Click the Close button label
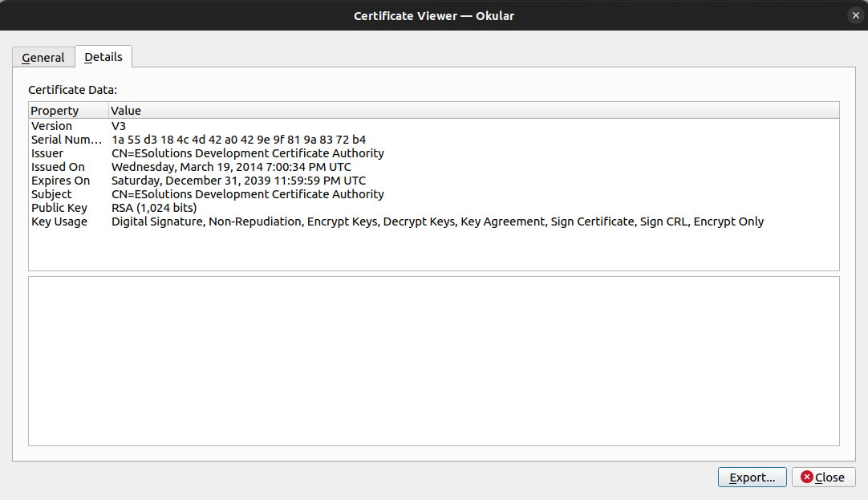This screenshot has width=868, height=500. point(829,478)
